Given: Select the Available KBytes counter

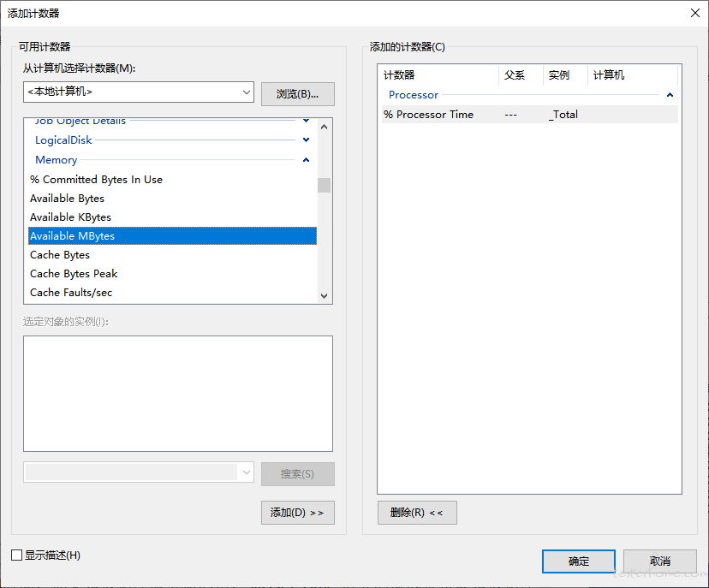Looking at the screenshot, I should click(x=172, y=217).
